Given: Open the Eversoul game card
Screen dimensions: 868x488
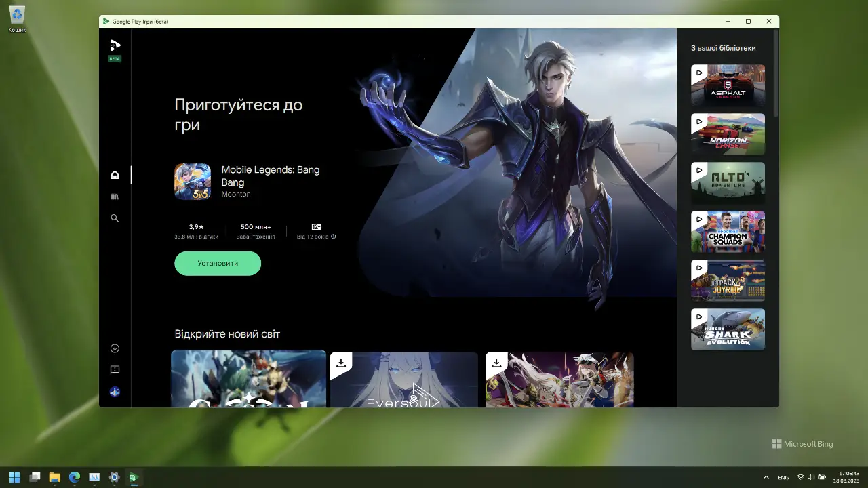Looking at the screenshot, I should pos(403,380).
